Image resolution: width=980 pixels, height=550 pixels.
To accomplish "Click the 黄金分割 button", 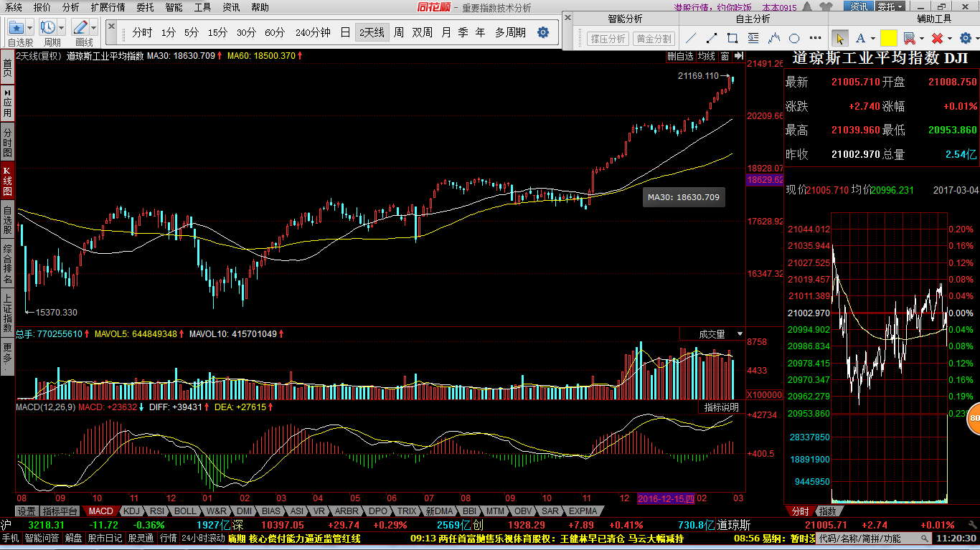I will point(654,39).
